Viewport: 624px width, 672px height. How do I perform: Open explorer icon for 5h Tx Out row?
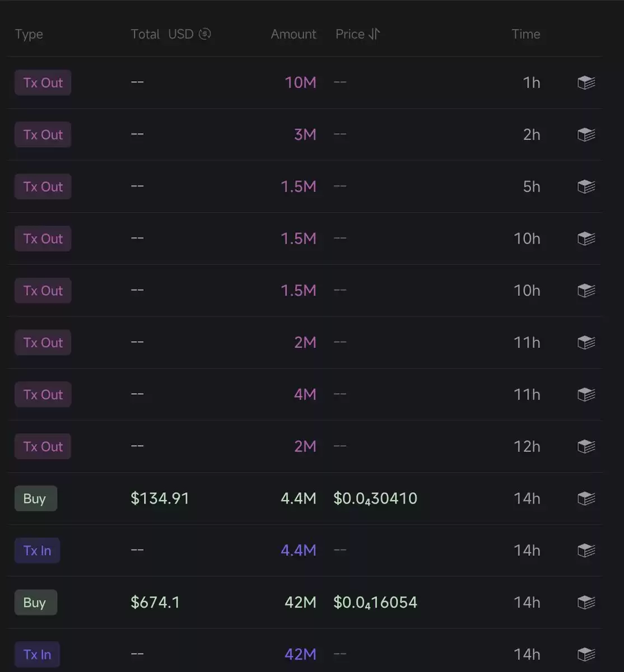pos(586,186)
